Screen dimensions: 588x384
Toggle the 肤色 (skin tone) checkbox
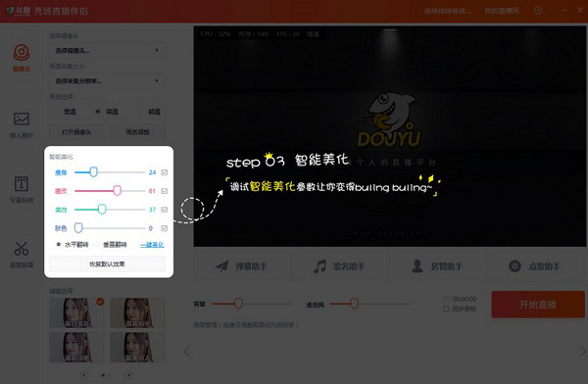(165, 228)
